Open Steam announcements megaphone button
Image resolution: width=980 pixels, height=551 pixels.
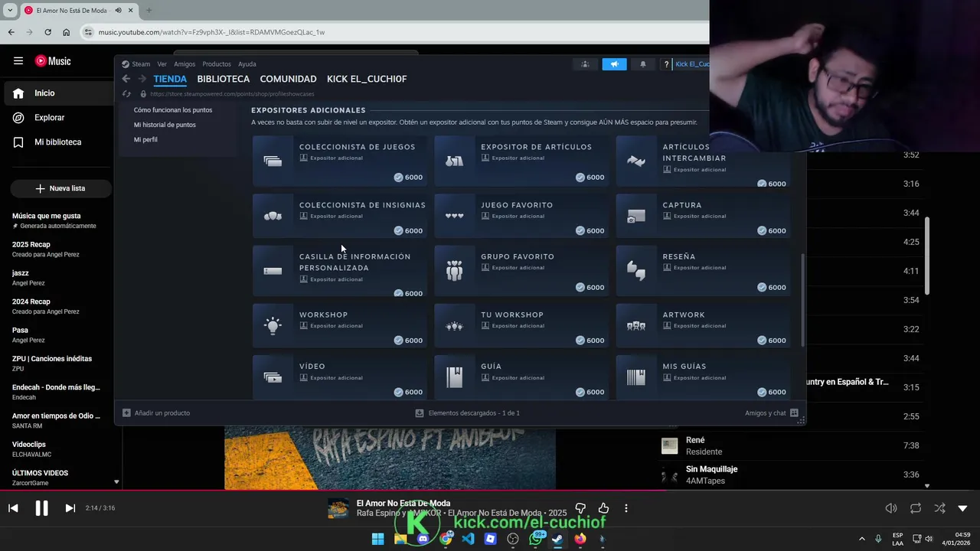point(614,64)
